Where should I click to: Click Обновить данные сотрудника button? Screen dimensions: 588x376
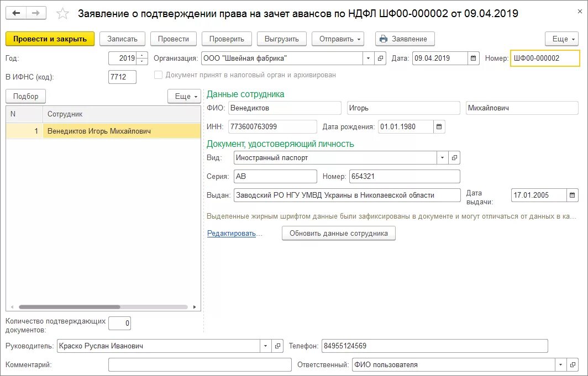[339, 234]
